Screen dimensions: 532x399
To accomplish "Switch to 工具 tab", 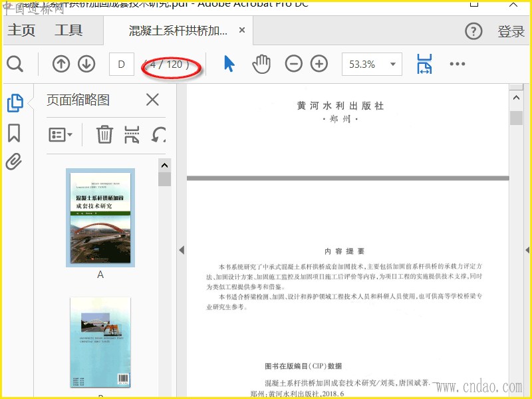I will point(69,30).
